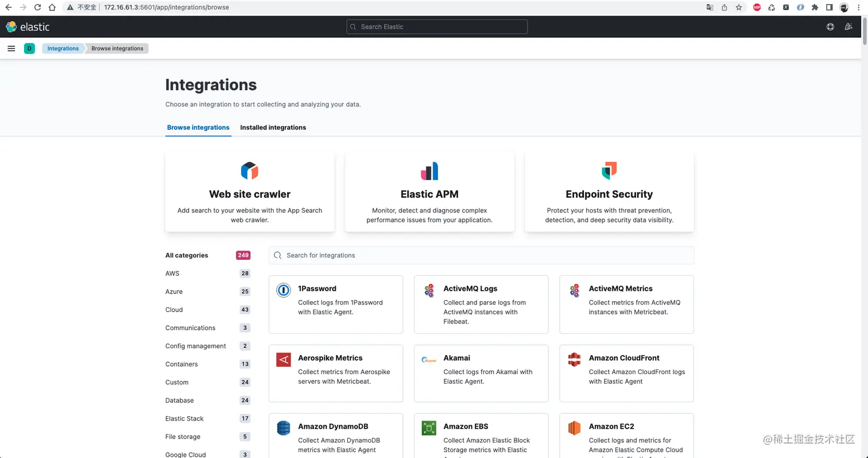868x458 pixels.
Task: Open the newsfeed celebration icon
Action: tap(848, 26)
